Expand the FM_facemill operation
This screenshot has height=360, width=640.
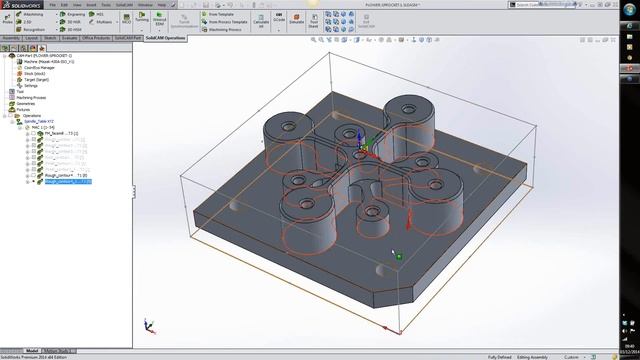click(x=27, y=133)
